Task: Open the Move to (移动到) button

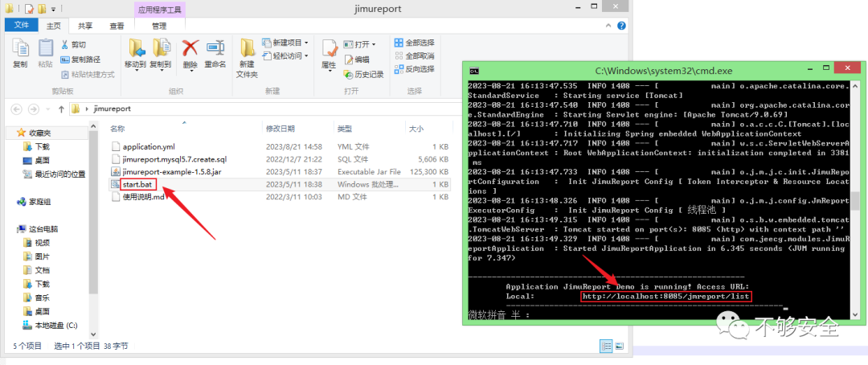Action: click(135, 53)
